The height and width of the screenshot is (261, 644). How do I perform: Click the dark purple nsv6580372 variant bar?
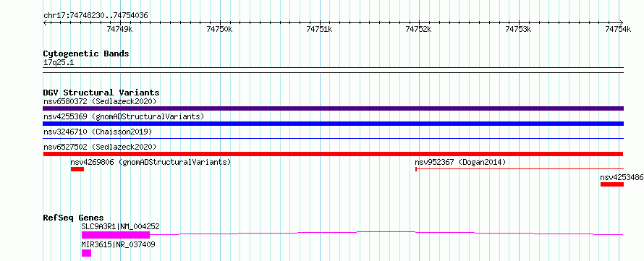333,108
